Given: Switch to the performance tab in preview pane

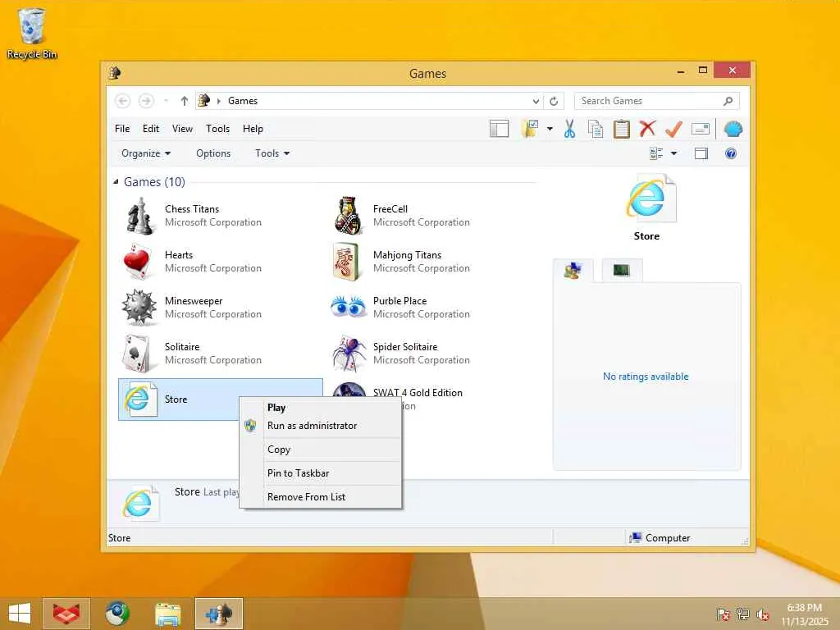Looking at the screenshot, I should tap(622, 271).
